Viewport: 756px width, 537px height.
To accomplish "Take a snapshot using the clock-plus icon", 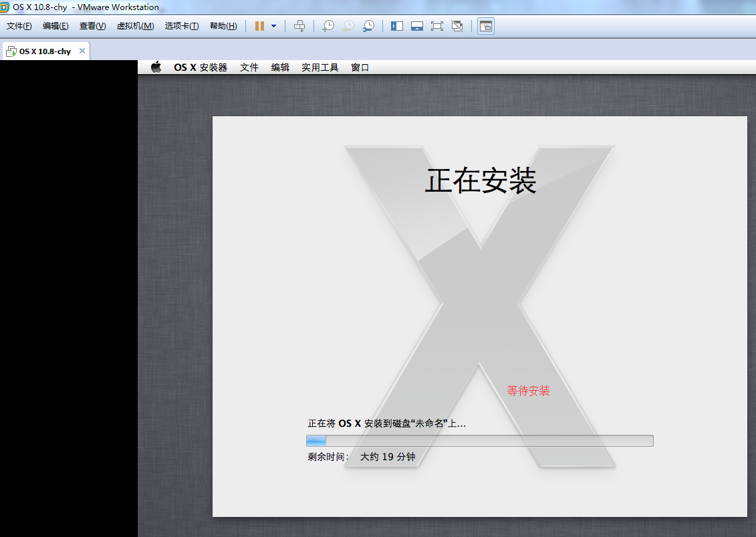I will click(x=328, y=26).
